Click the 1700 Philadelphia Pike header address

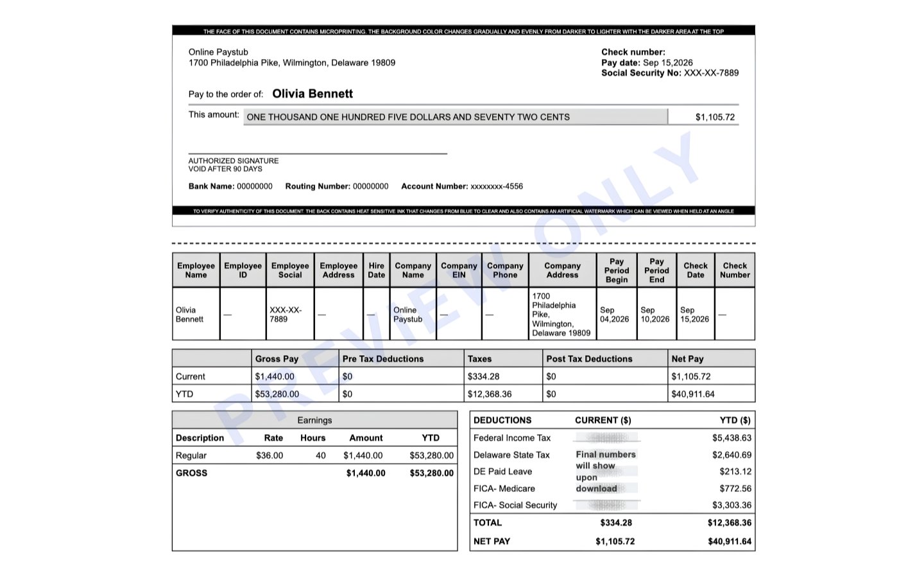[x=292, y=62]
